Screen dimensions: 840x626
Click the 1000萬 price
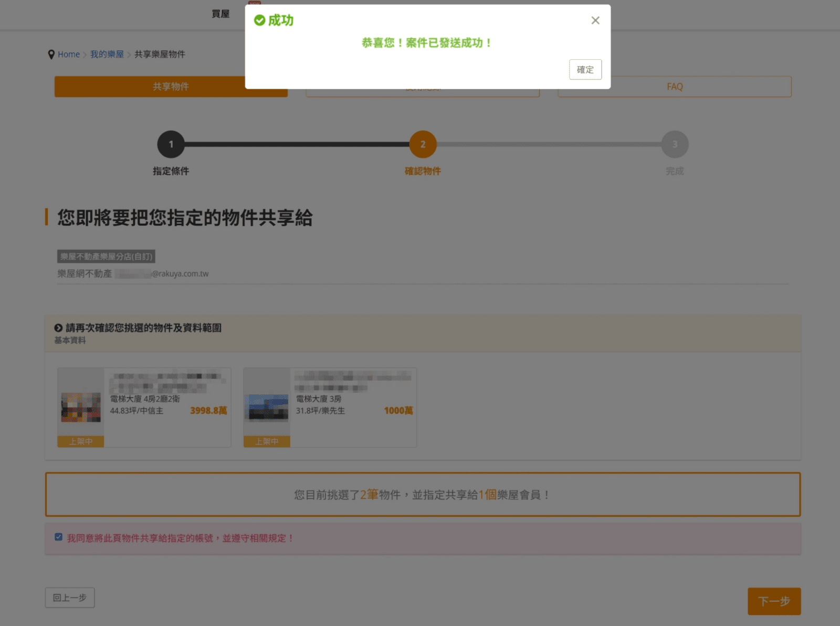[398, 411]
